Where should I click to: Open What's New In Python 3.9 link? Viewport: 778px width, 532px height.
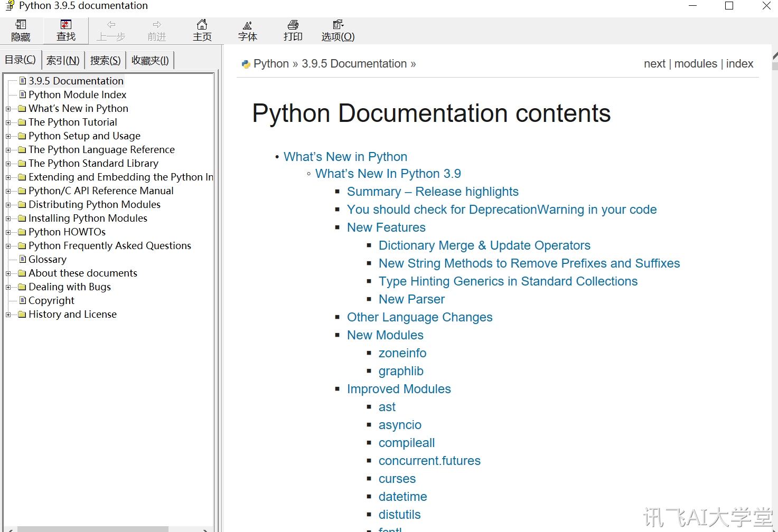point(388,174)
